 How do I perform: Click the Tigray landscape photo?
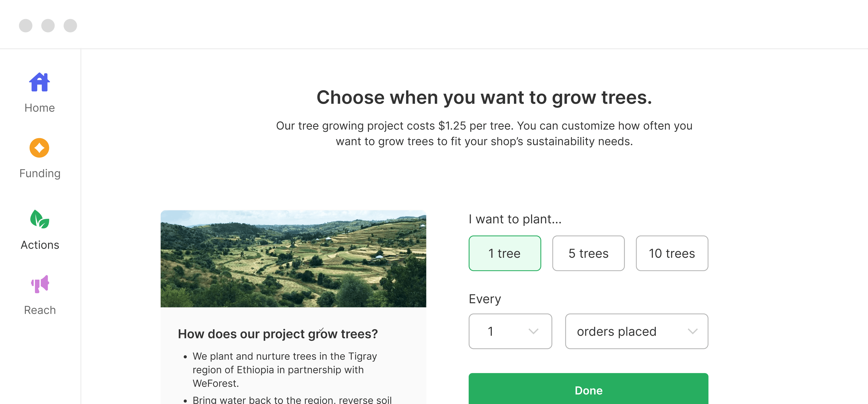click(x=293, y=259)
